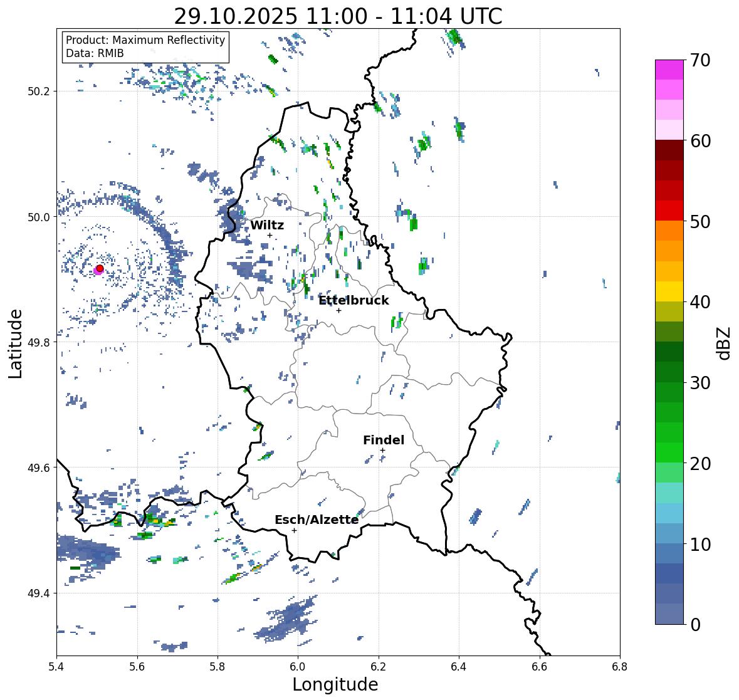Click the 5.6 longitude tick label

coord(137,667)
